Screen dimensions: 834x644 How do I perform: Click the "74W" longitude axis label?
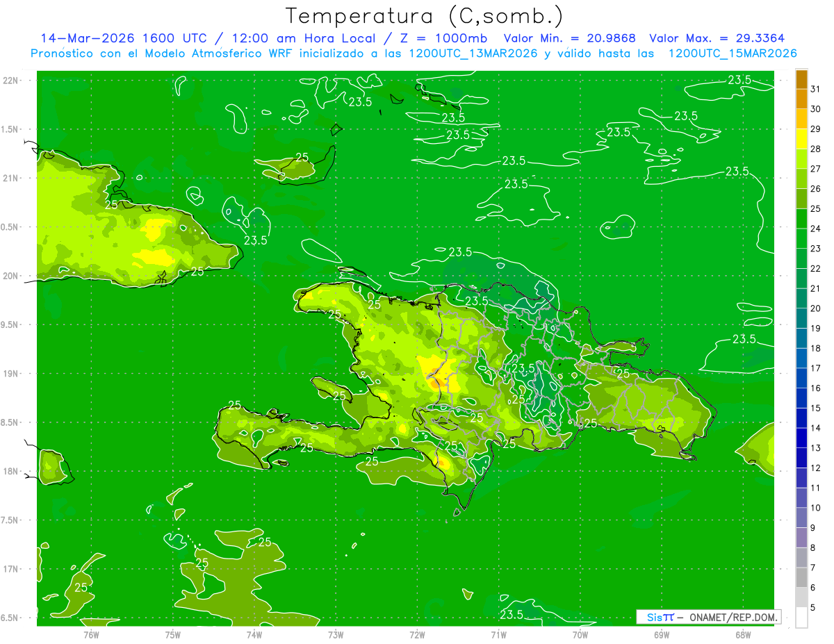point(254,635)
